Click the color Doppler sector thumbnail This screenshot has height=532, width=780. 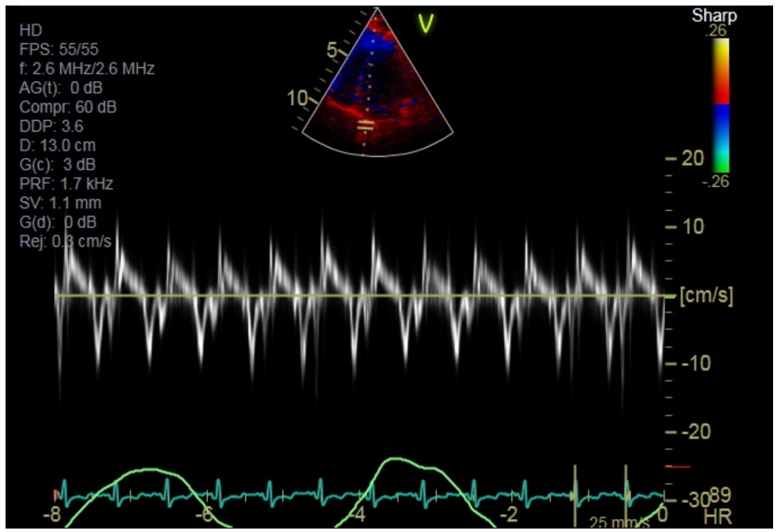373,83
